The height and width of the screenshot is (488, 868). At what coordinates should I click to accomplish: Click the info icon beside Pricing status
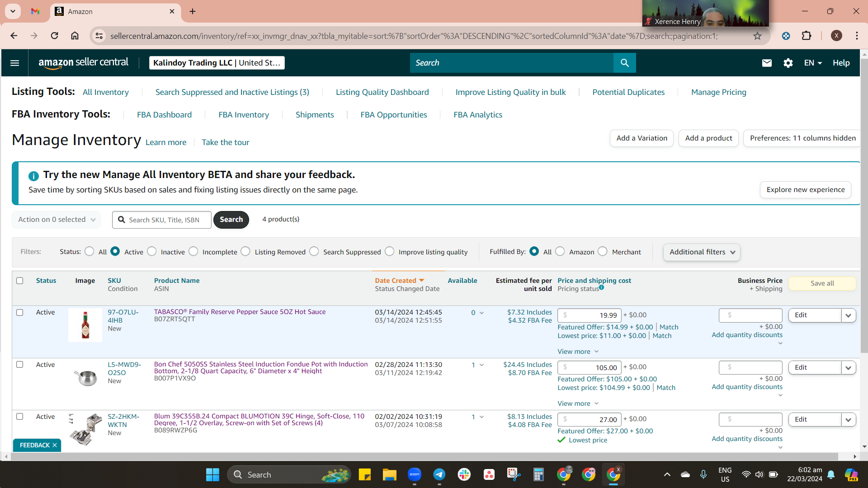601,287
